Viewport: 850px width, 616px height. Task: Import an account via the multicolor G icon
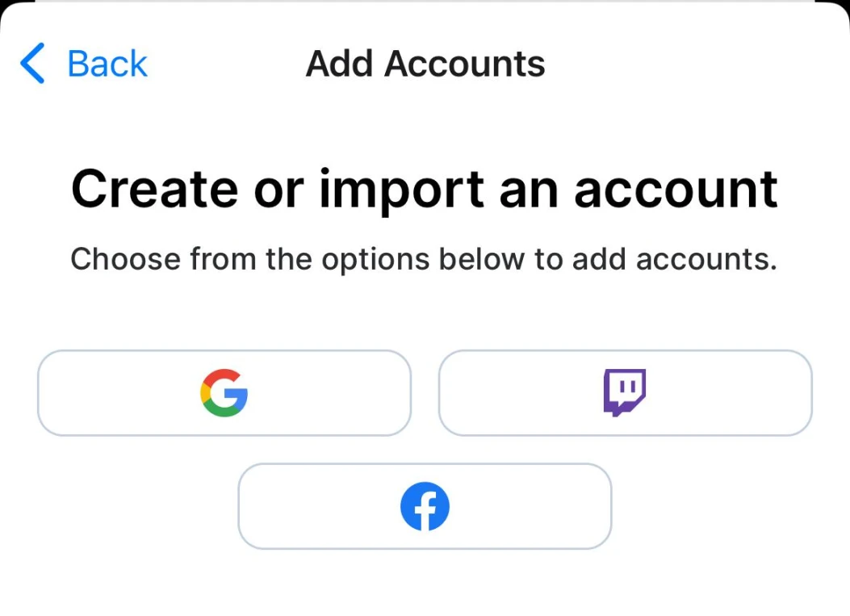(x=224, y=393)
